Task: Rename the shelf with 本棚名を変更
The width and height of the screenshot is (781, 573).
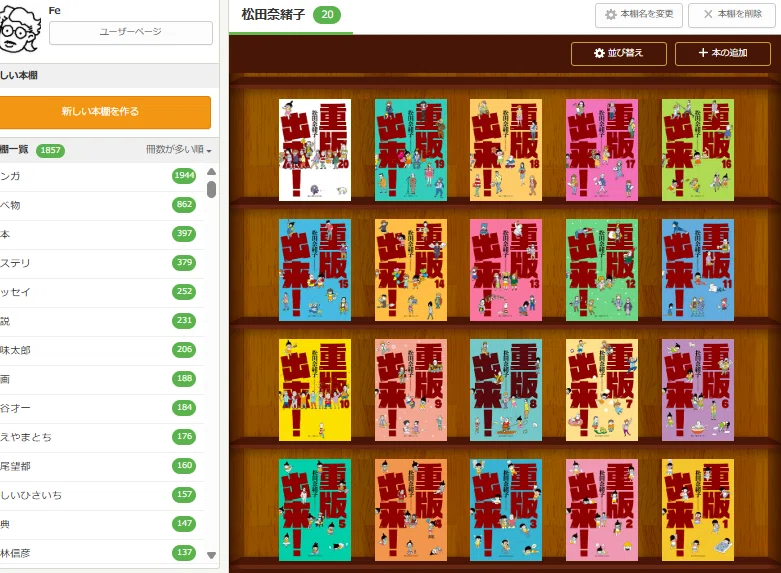Action: [x=639, y=15]
